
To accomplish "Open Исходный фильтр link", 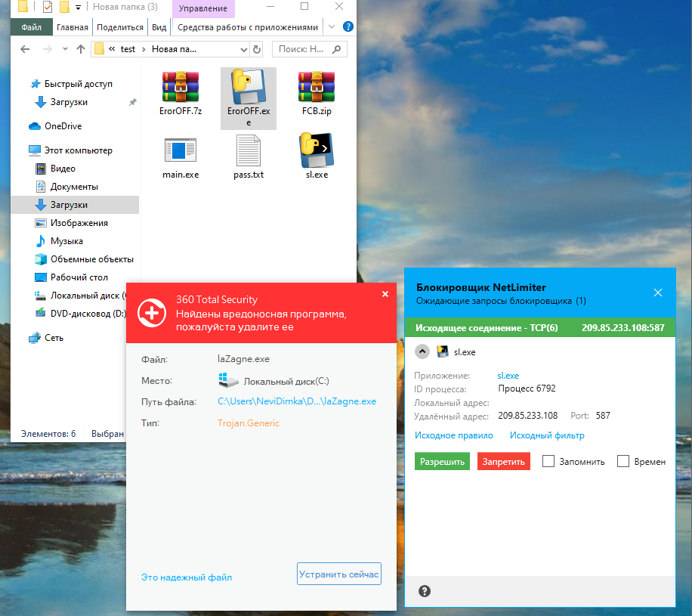I will [x=547, y=435].
